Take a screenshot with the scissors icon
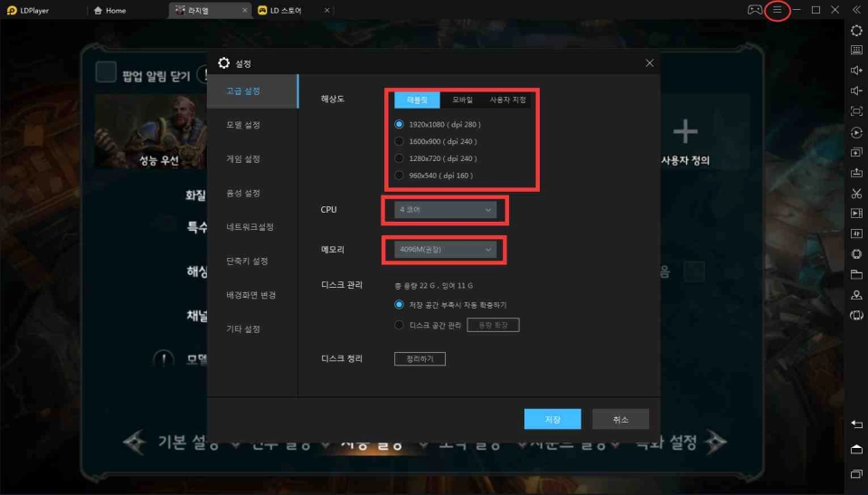The height and width of the screenshot is (495, 868). click(856, 194)
